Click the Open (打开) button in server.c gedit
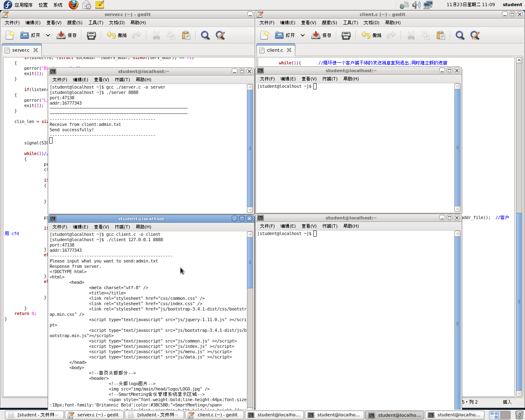 click(30, 35)
